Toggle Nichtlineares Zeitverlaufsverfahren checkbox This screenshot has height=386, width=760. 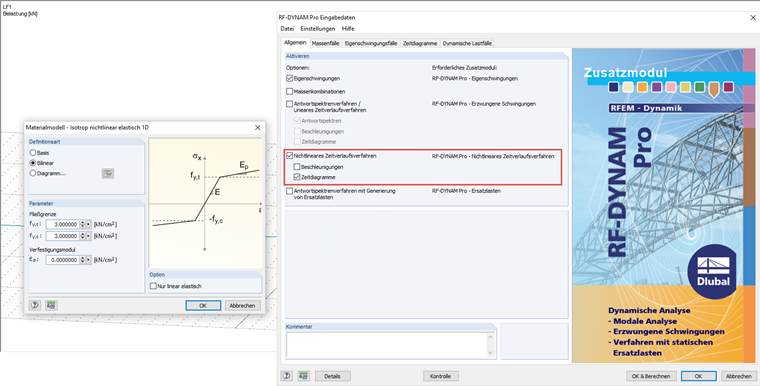pyautogui.click(x=289, y=156)
